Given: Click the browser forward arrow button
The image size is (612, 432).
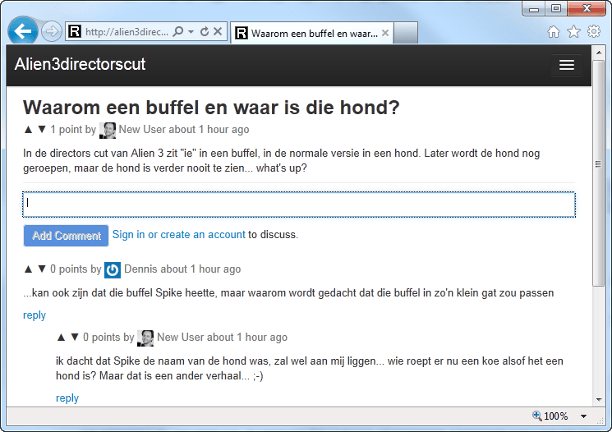Looking at the screenshot, I should [x=51, y=31].
